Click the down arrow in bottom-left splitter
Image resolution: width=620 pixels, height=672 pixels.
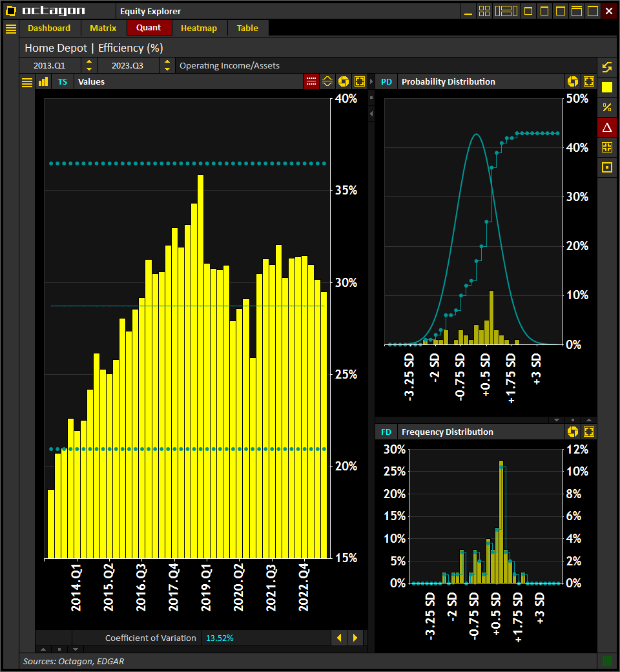pyautogui.click(x=76, y=649)
